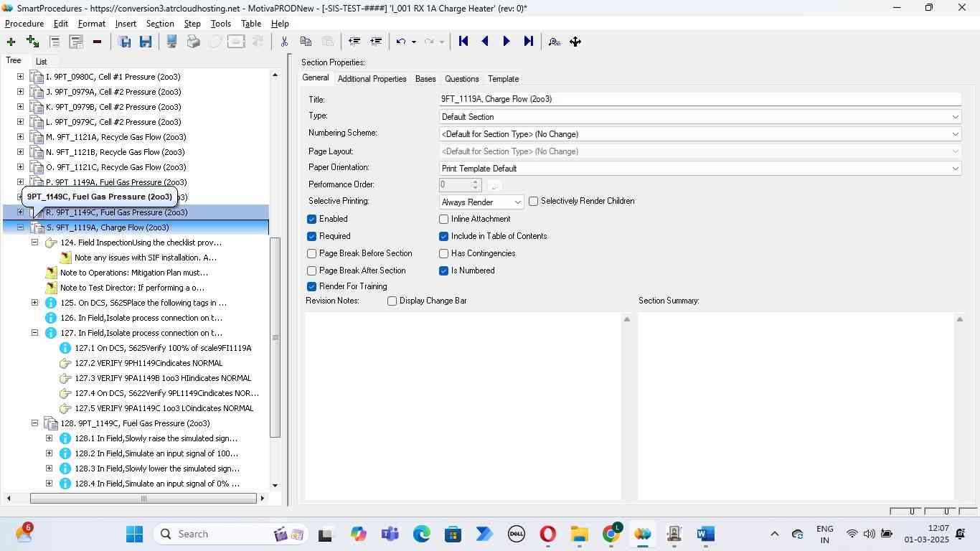The height and width of the screenshot is (551, 980).
Task: Jump to first item with navigation icon
Action: (x=463, y=42)
